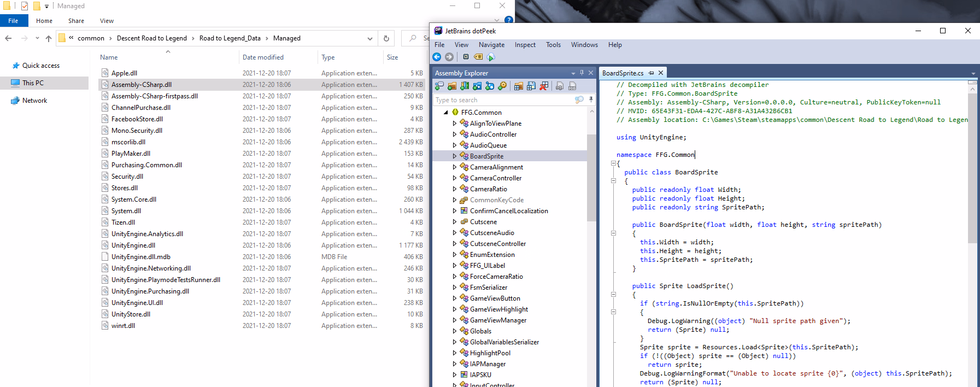This screenshot has width=980, height=387.
Task: Click the Road to Legend_Data breadcrumb
Action: (230, 38)
